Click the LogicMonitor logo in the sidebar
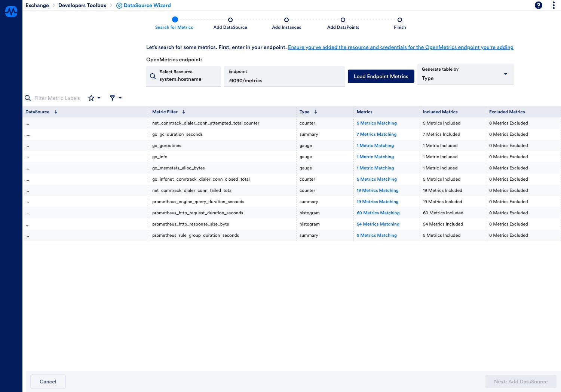The image size is (561, 392). click(x=11, y=12)
